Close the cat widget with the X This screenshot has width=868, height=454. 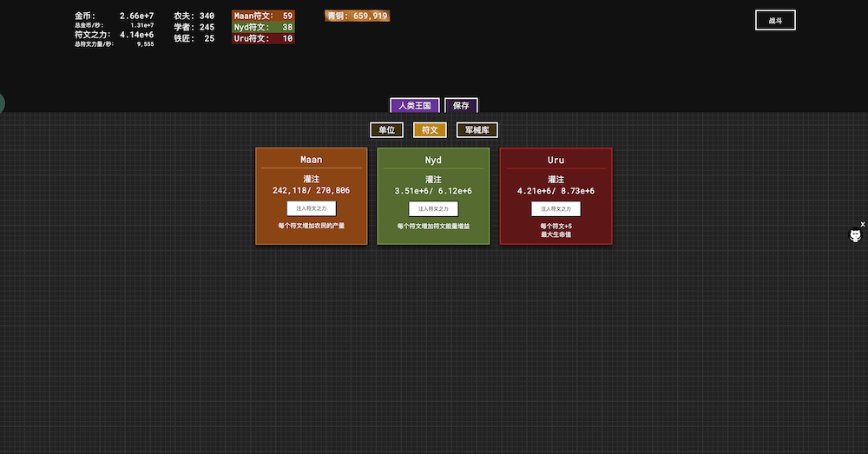tap(862, 224)
